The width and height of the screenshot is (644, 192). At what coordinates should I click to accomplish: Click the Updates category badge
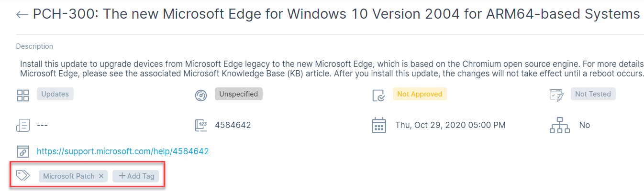(x=55, y=94)
